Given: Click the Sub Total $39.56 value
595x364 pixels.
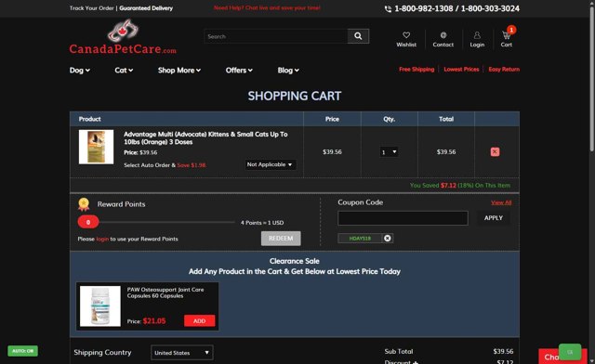Looking at the screenshot, I should point(503,352).
